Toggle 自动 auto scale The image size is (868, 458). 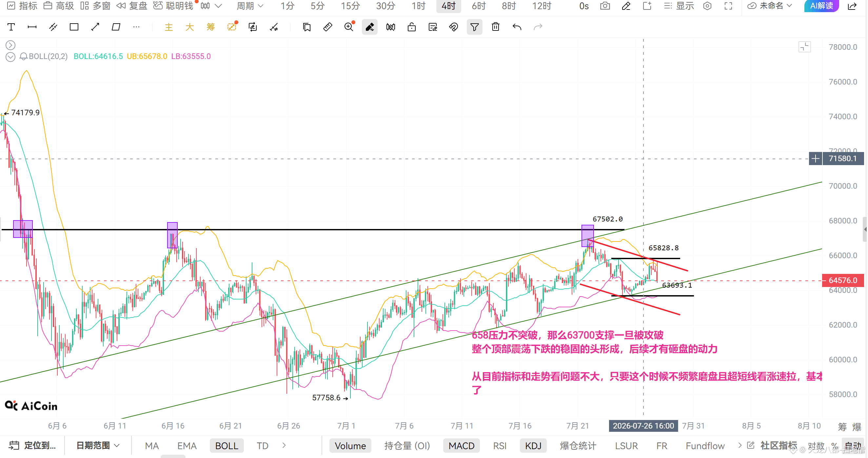853,446
